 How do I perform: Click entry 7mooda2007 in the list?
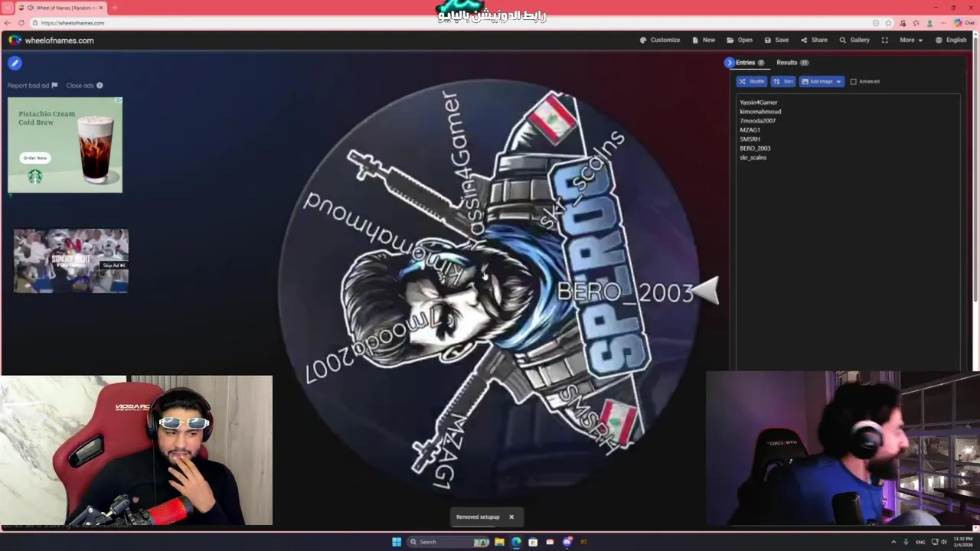coord(757,121)
